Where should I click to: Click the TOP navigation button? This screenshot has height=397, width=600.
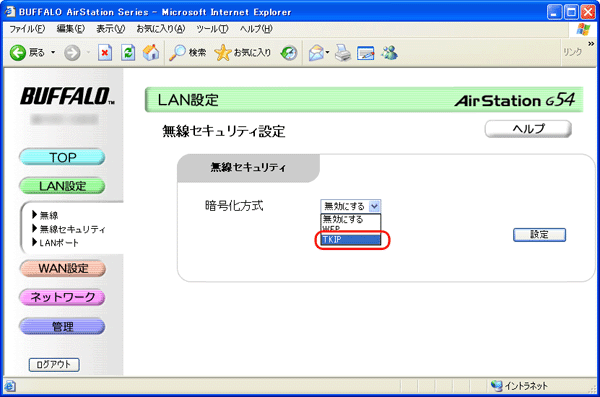(x=62, y=157)
